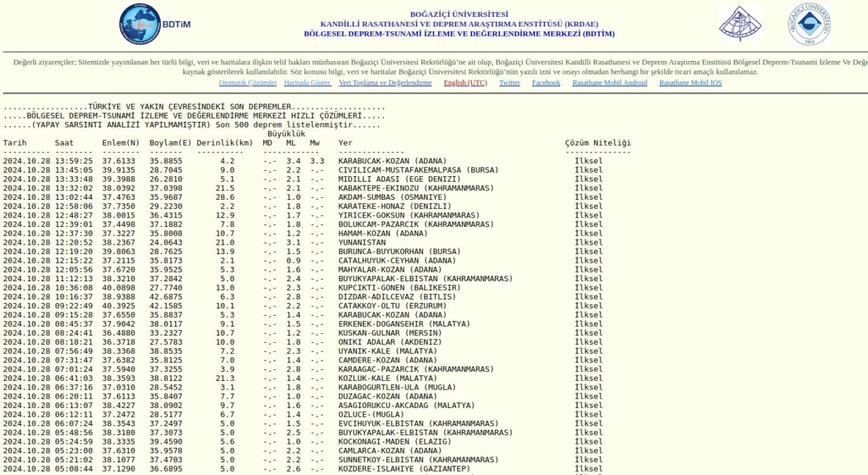
Task: Open the Twitter link
Action: click(509, 83)
